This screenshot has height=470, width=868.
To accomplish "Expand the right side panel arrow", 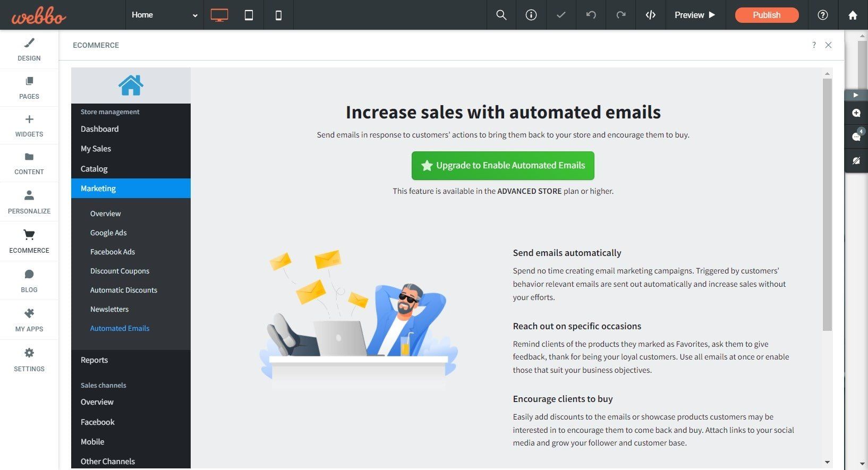I will [856, 95].
